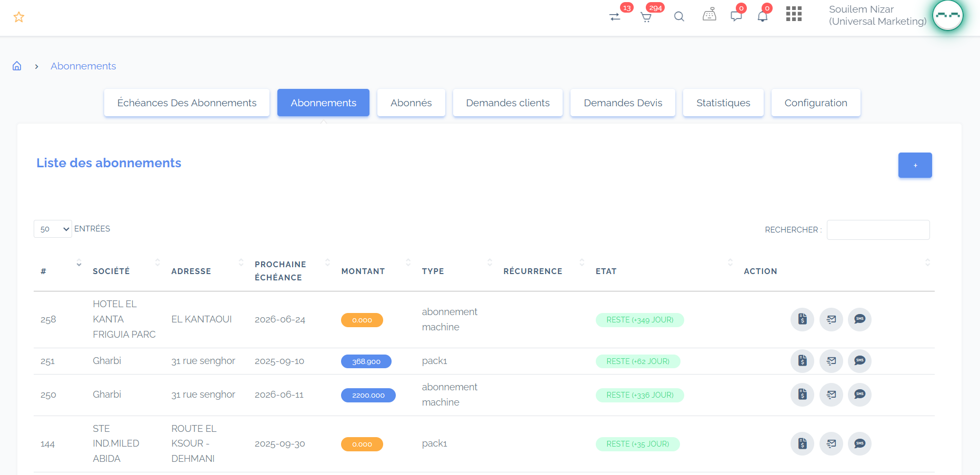Image resolution: width=980 pixels, height=475 pixels.
Task: Go to home via breadcrumb icon
Action: pyautogui.click(x=17, y=66)
